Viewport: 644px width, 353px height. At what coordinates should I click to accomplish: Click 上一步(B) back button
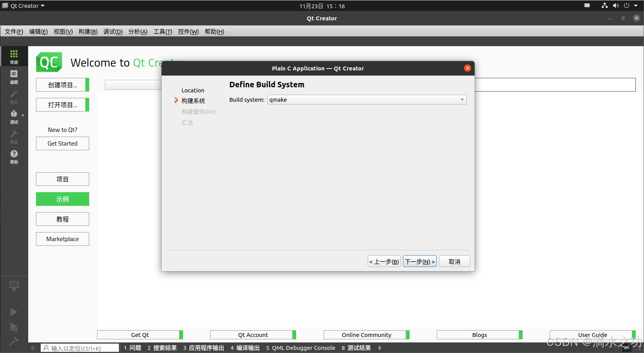coord(384,261)
